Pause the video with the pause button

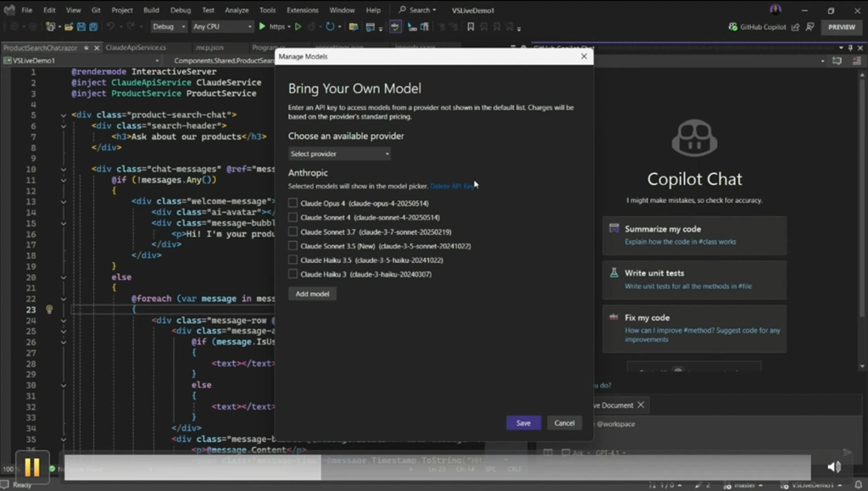point(31,466)
